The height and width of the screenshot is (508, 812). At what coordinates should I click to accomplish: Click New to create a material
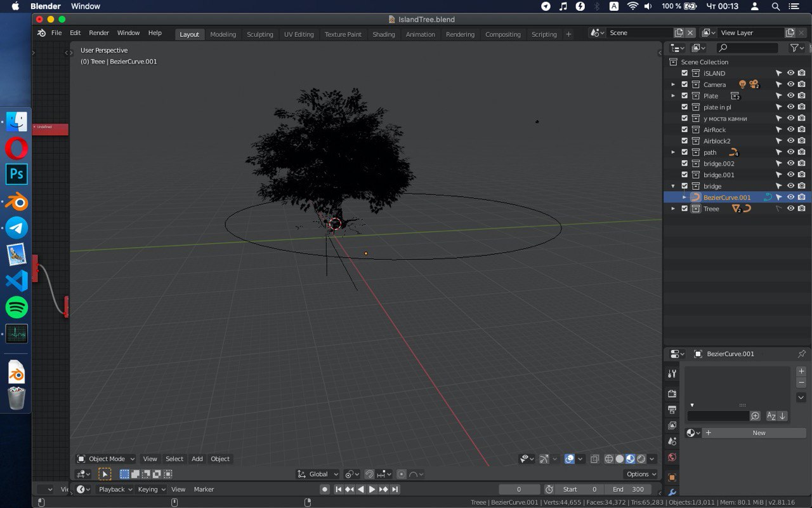pos(754,432)
